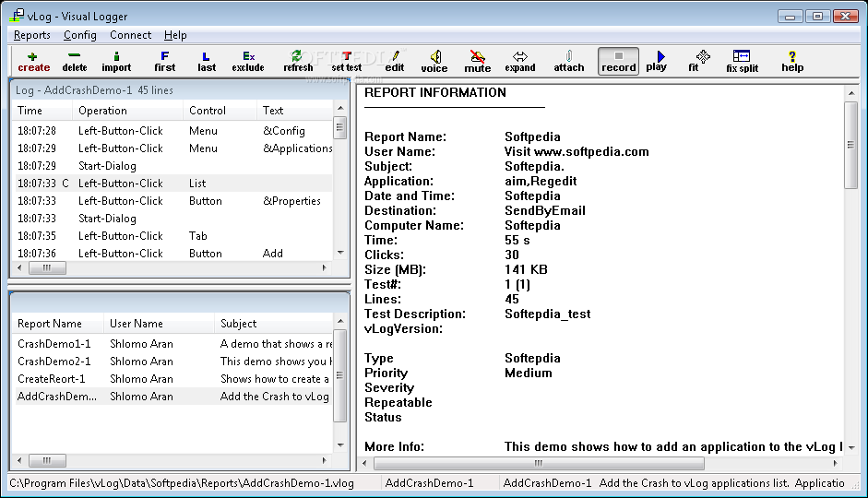Click the SendByEmail destination value

[x=545, y=211]
